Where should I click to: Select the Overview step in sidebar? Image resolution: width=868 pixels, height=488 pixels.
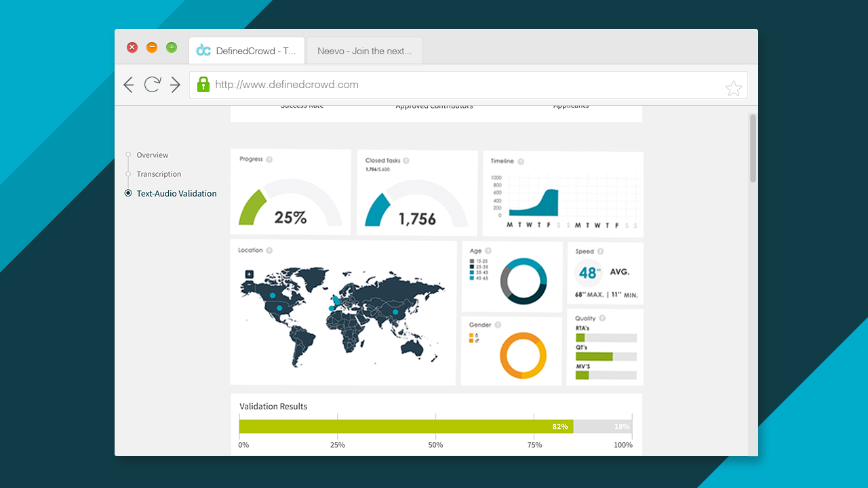[152, 155]
